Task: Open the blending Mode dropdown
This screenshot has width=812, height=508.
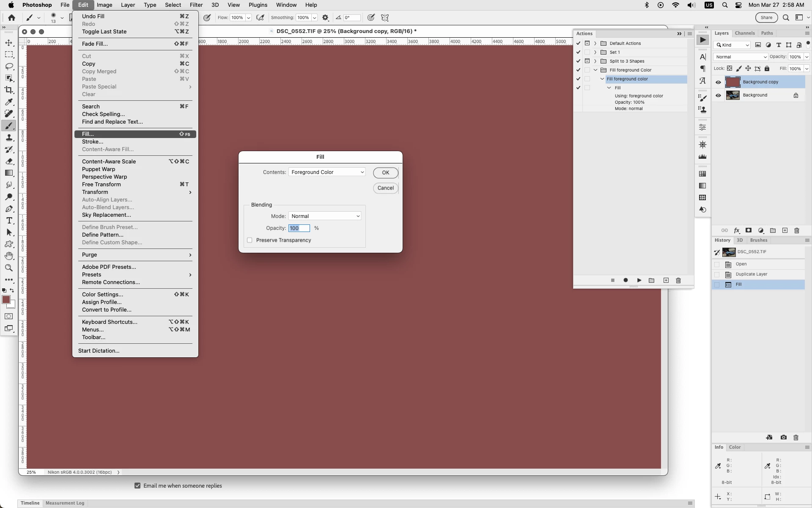Action: (x=325, y=216)
